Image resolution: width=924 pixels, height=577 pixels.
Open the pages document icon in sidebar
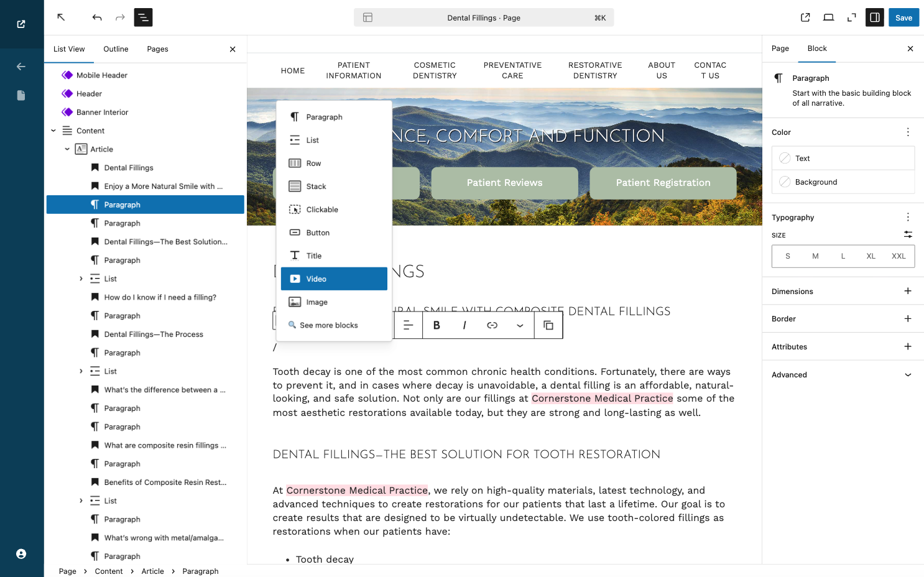click(21, 95)
